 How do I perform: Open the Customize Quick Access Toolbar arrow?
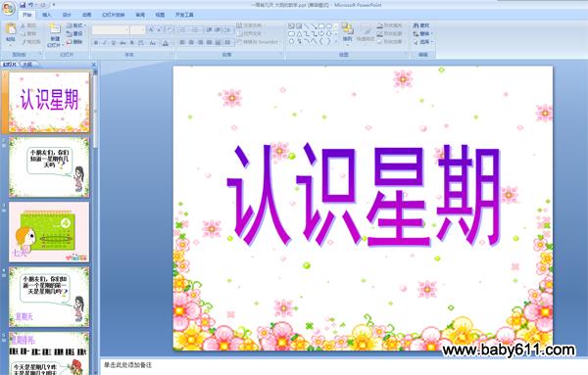[54, 5]
